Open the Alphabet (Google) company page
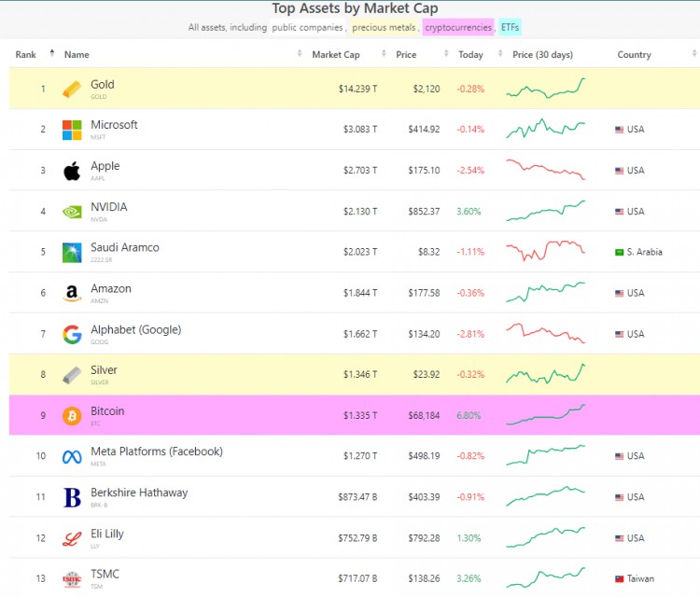The height and width of the screenshot is (597, 700). (135, 330)
